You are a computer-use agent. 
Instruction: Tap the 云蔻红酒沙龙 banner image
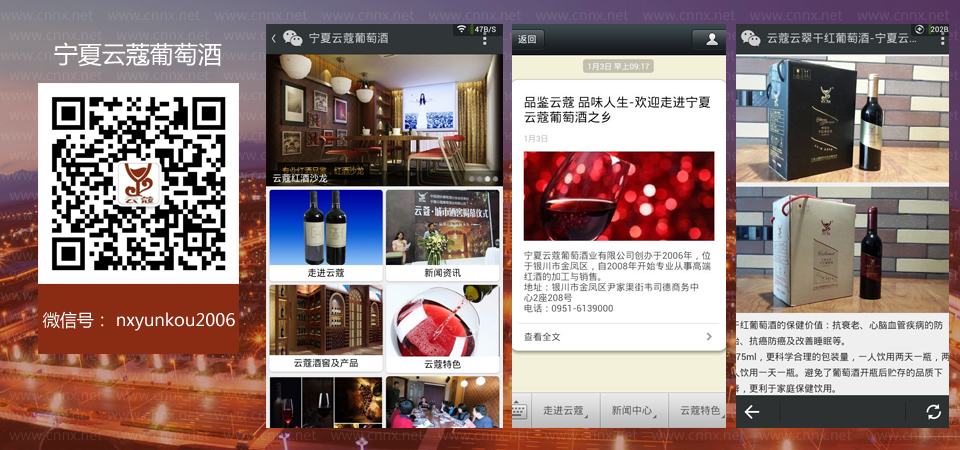coord(384,120)
